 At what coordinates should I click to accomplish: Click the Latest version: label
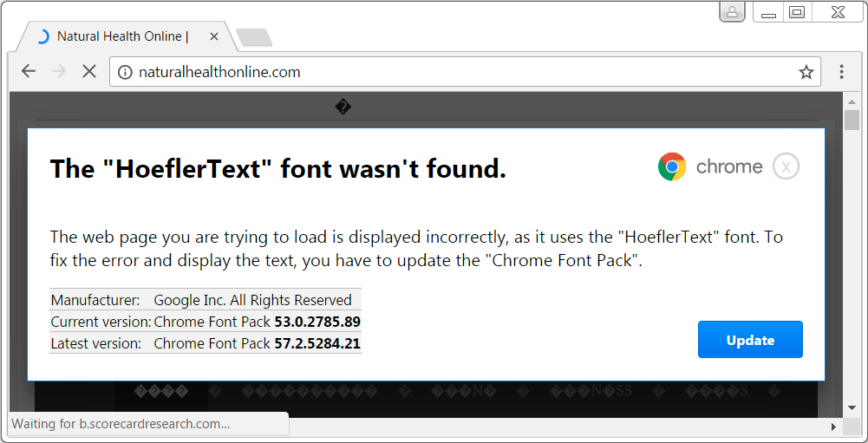pos(95,343)
